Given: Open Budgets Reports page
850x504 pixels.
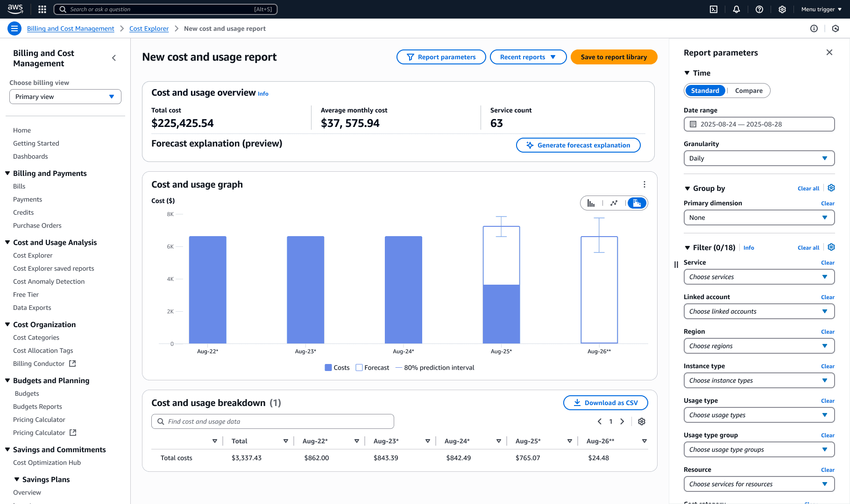Looking at the screenshot, I should (37, 406).
